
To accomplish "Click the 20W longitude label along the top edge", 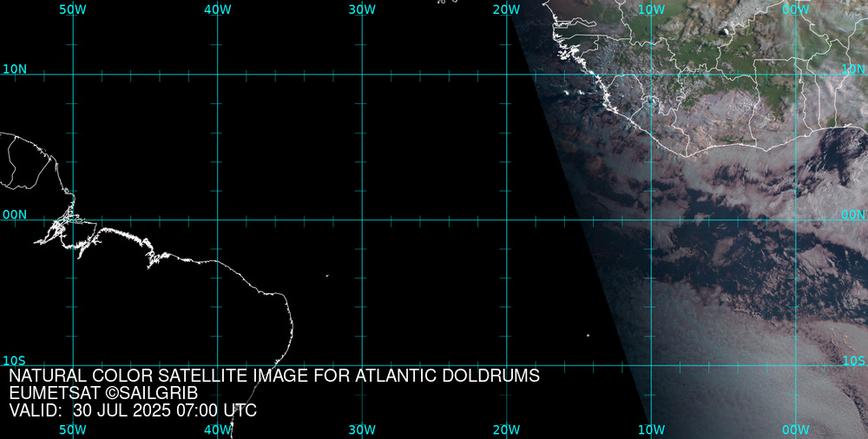I will coord(507,10).
